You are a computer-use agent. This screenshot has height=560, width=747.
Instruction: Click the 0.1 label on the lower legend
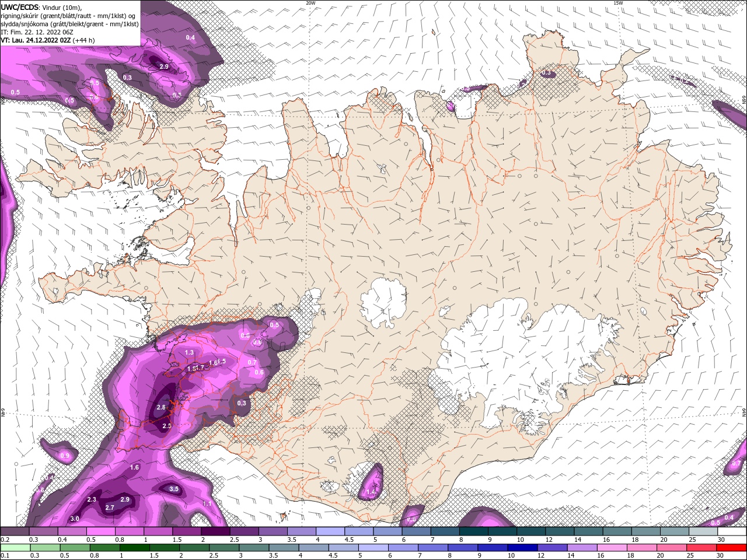click(x=4, y=556)
